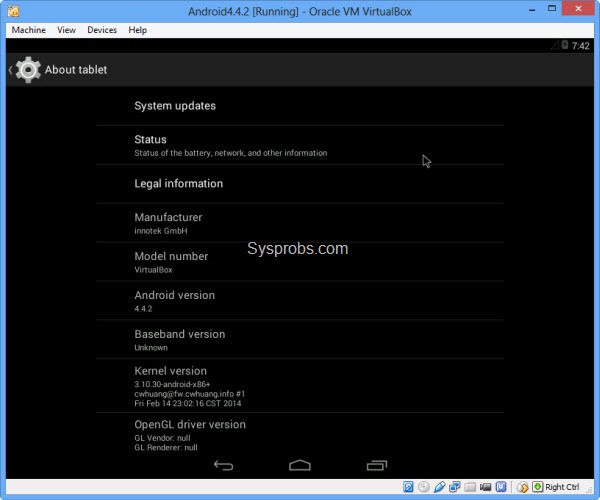Click the shared folders status icon
This screenshot has width=600, height=500.
pyautogui.click(x=470, y=487)
